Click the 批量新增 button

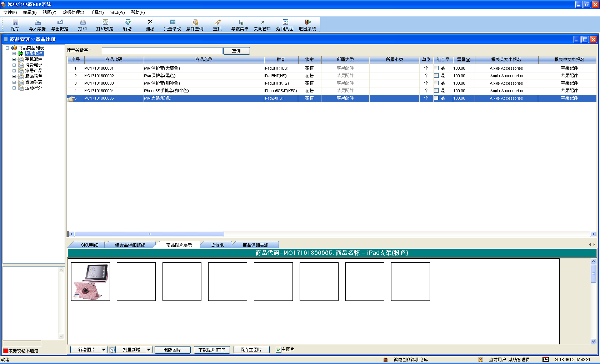[131, 350]
